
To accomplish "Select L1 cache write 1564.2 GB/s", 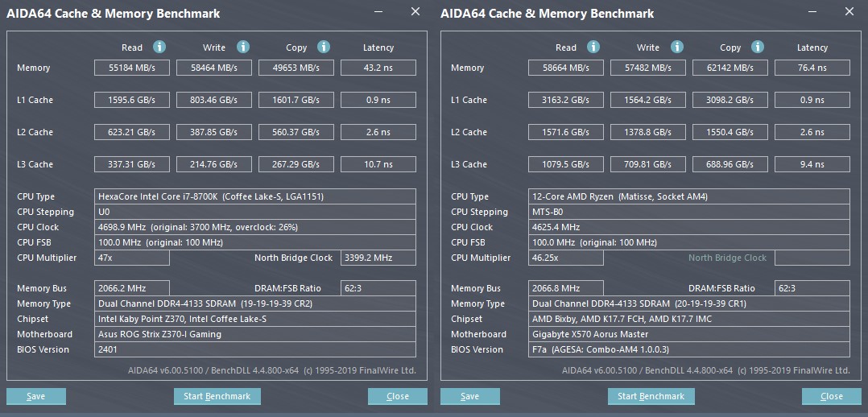I will [x=647, y=100].
